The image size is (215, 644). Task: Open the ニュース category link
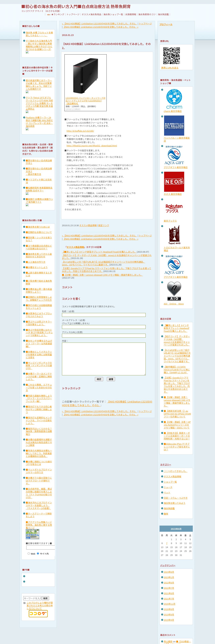pyautogui.click(x=168, y=487)
